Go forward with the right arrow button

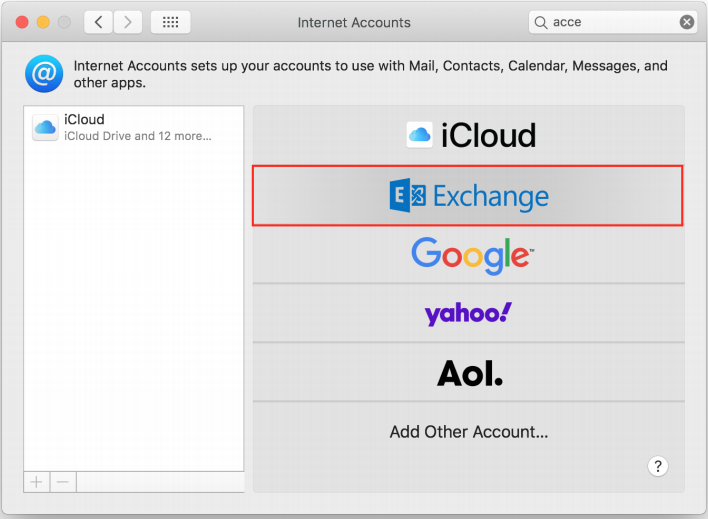128,22
